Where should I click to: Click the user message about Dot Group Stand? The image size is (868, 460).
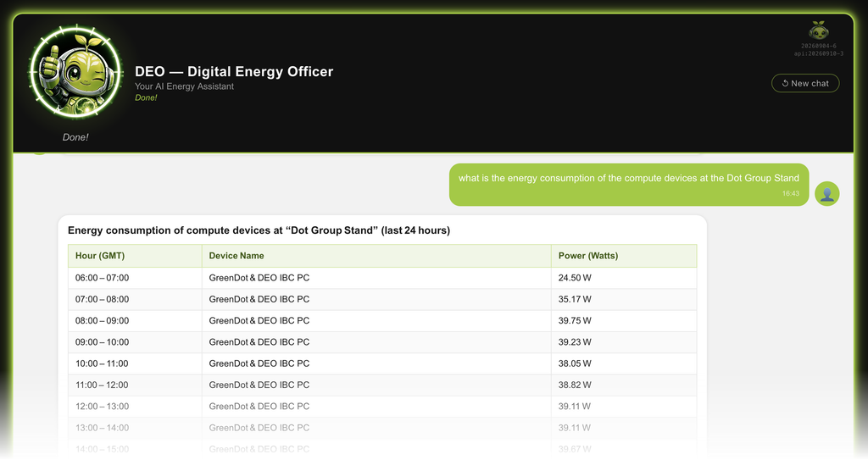(629, 185)
